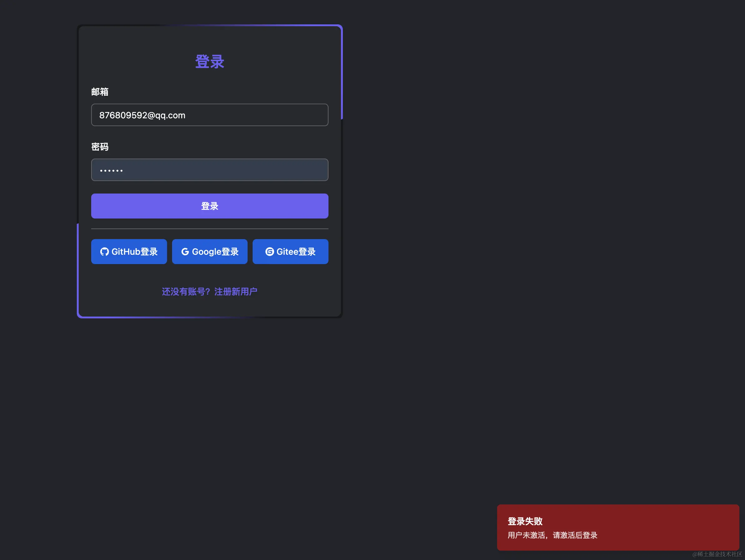Submit with the purple 登录 button
745x560 pixels.
click(x=210, y=206)
